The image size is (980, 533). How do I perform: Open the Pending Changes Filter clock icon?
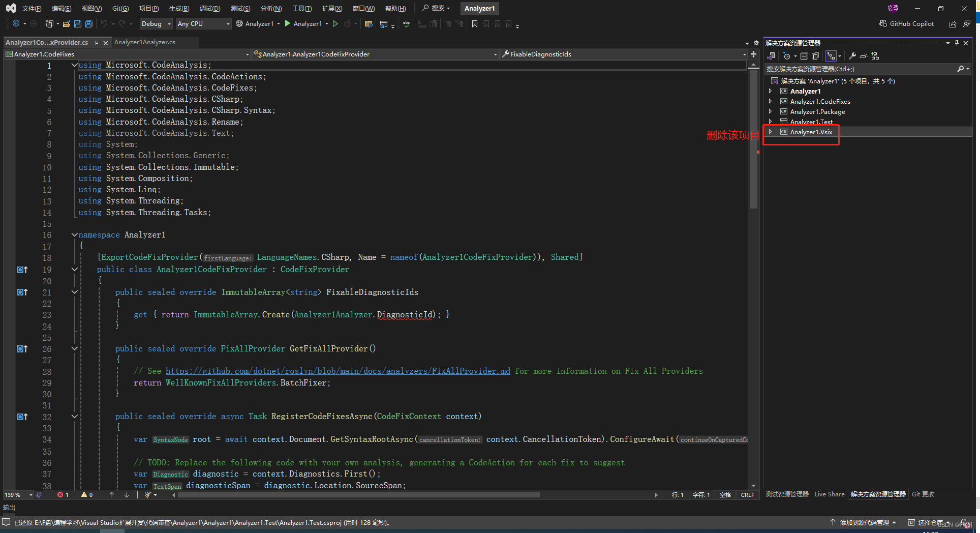pos(786,56)
